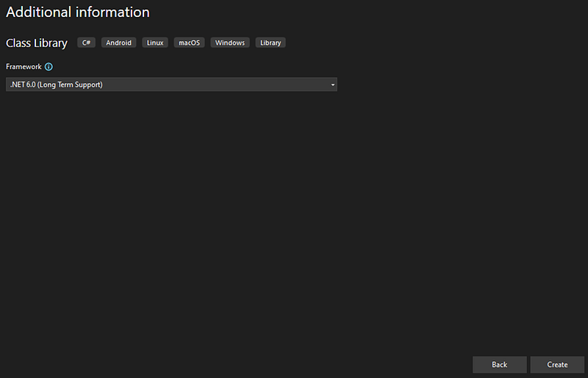The height and width of the screenshot is (378, 588).
Task: Click the Additional information title
Action: pyautogui.click(x=78, y=12)
